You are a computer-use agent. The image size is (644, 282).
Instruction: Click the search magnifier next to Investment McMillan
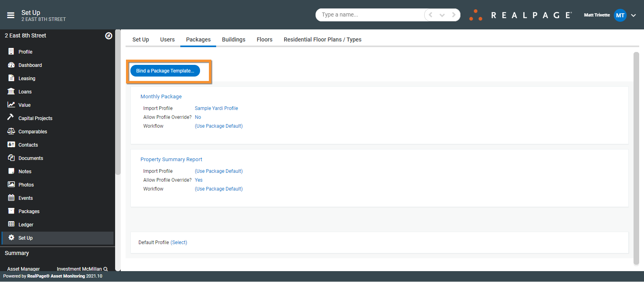point(106,269)
